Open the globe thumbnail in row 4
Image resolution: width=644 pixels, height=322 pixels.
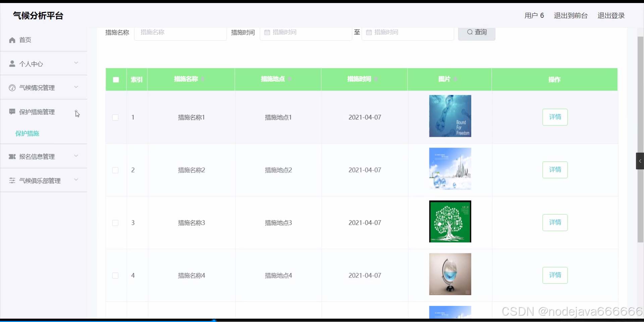click(x=450, y=274)
